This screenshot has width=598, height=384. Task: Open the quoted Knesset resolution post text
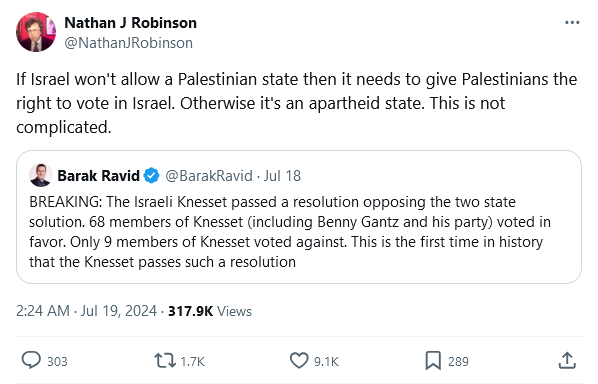pos(290,232)
